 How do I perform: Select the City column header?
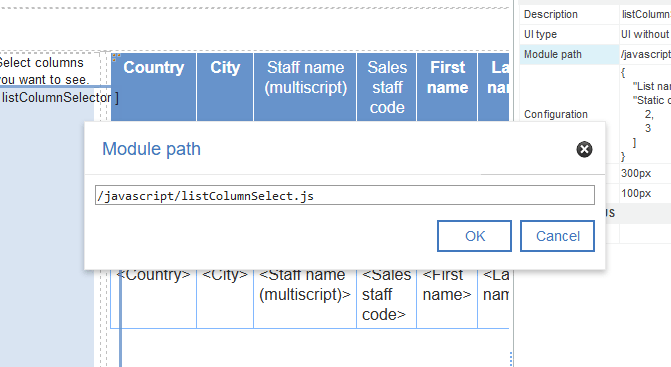[x=225, y=87]
